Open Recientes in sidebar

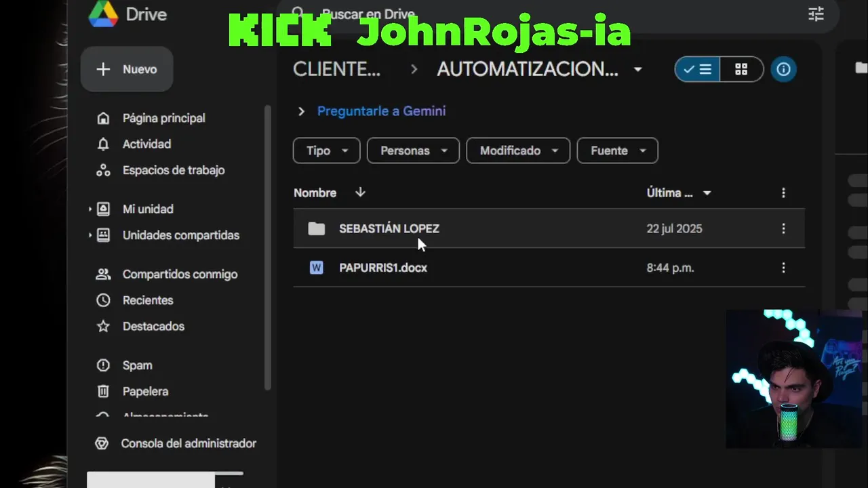148,300
